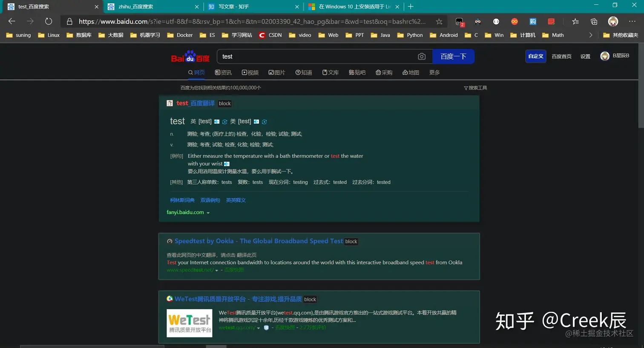Click the Baidu logo
644x348 pixels.
[190, 57]
